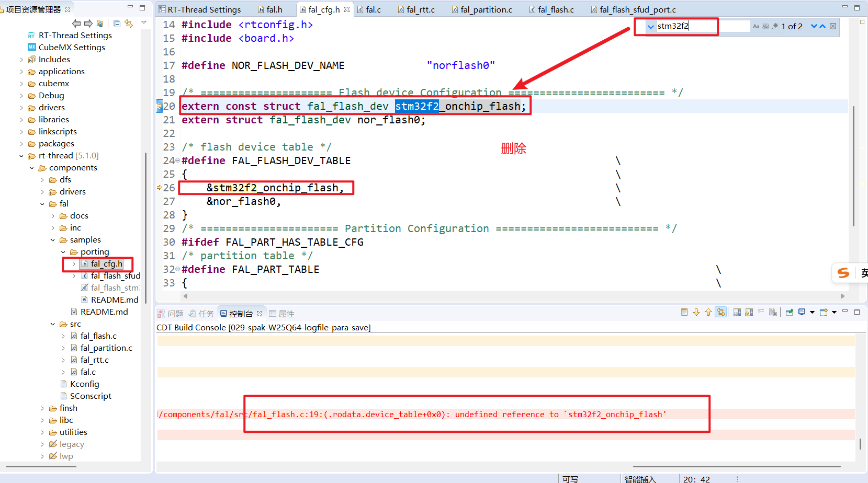The image size is (868, 483).
Task: Switch to the 属性 (Properties) tab
Action: [281, 314]
